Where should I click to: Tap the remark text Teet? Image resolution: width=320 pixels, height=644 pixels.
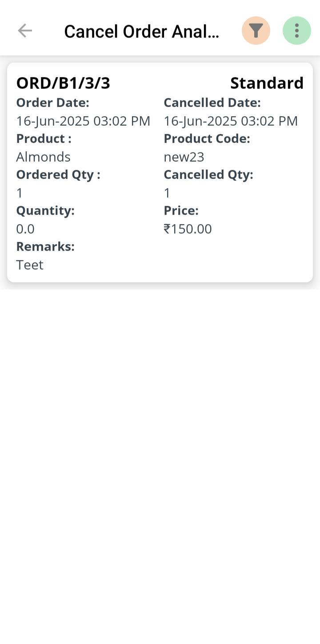point(30,265)
